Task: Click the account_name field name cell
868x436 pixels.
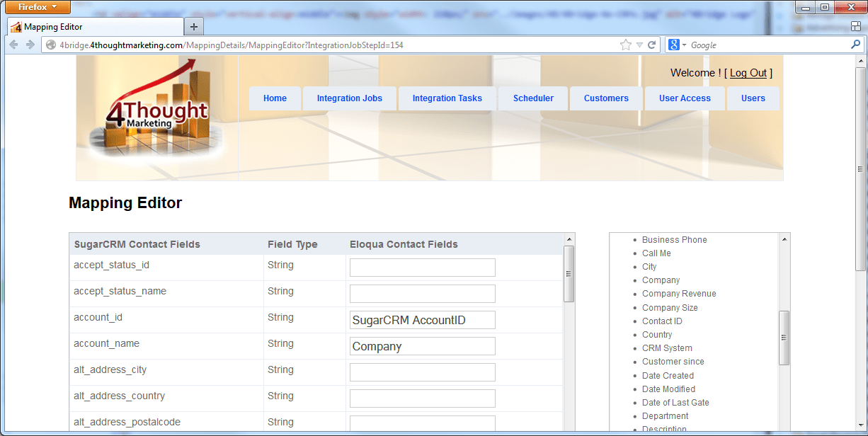Action: pyautogui.click(x=166, y=346)
